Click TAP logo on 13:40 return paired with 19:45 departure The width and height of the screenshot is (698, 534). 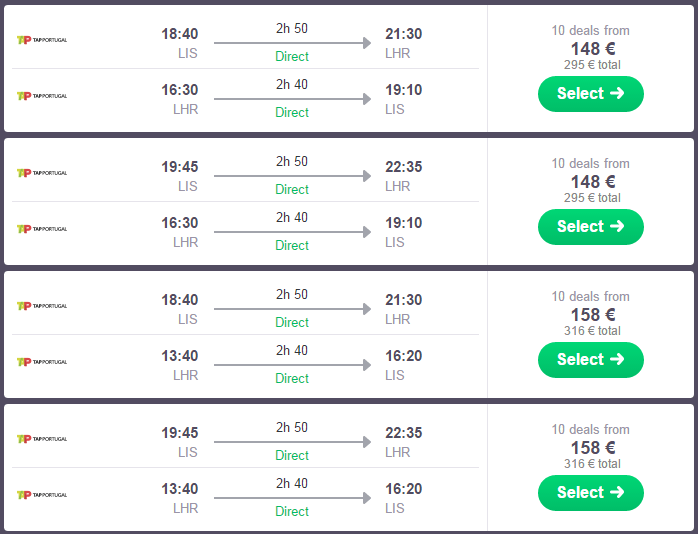click(x=42, y=495)
